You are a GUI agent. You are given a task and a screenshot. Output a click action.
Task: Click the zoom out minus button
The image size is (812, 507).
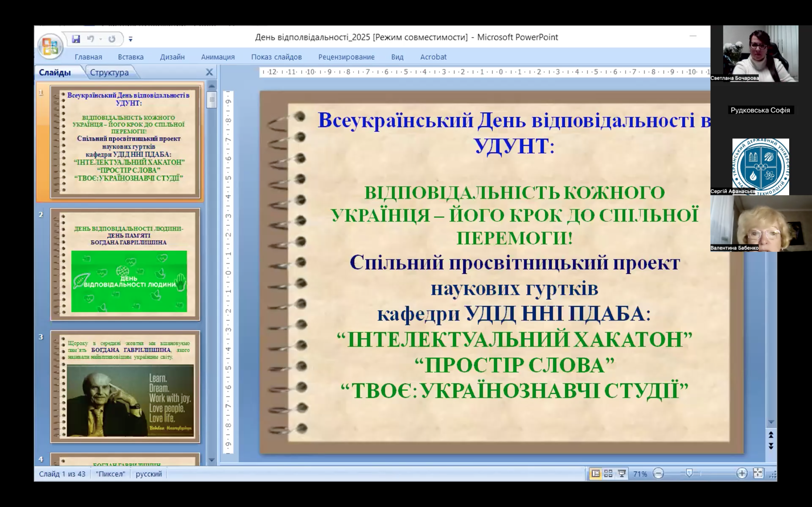pos(658,473)
